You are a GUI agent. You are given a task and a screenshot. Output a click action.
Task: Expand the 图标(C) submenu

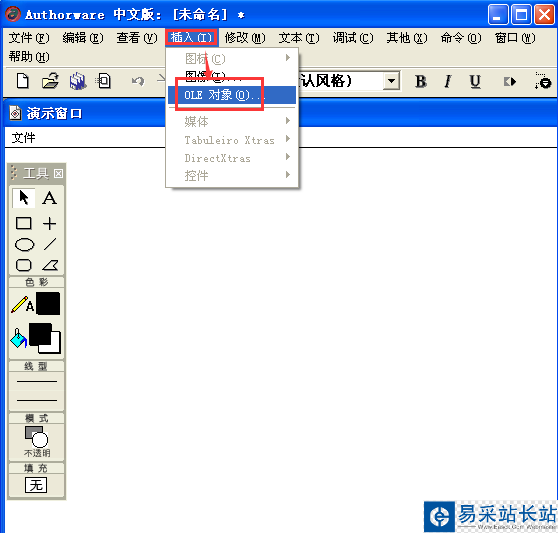pos(232,58)
